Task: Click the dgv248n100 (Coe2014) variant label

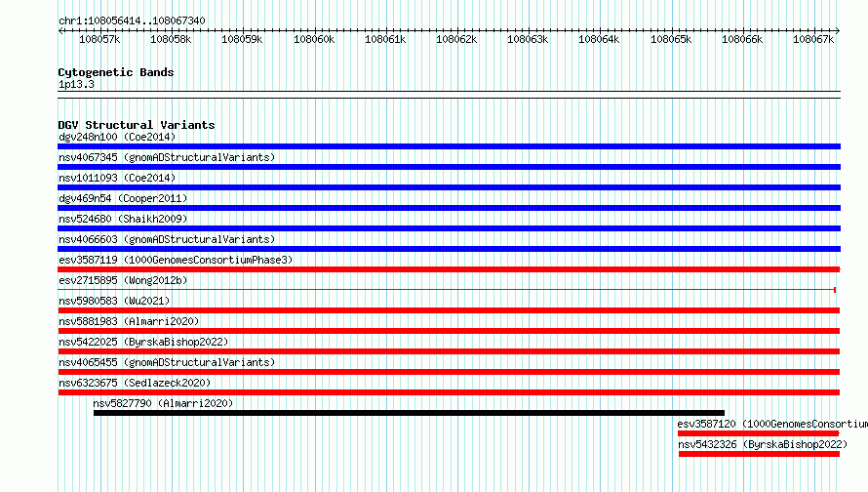Action: coord(117,137)
